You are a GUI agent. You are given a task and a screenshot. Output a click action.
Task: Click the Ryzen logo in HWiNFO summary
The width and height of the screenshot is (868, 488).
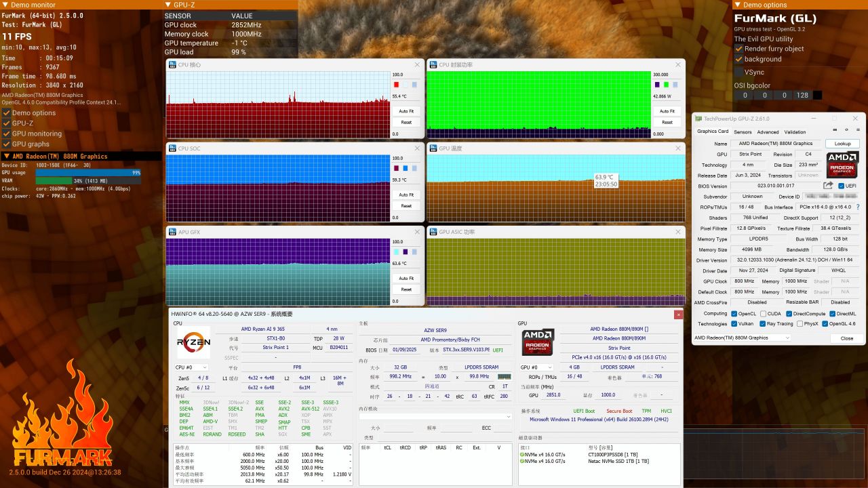(x=193, y=343)
